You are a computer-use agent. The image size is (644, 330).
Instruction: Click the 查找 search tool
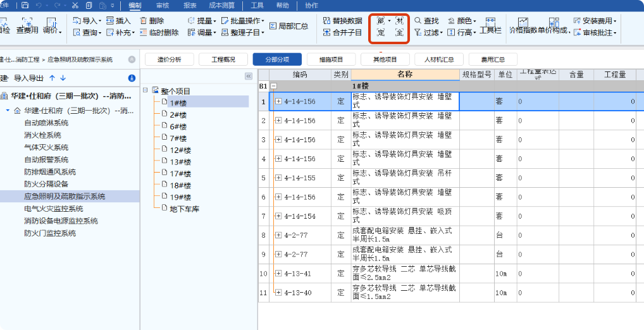tap(426, 20)
